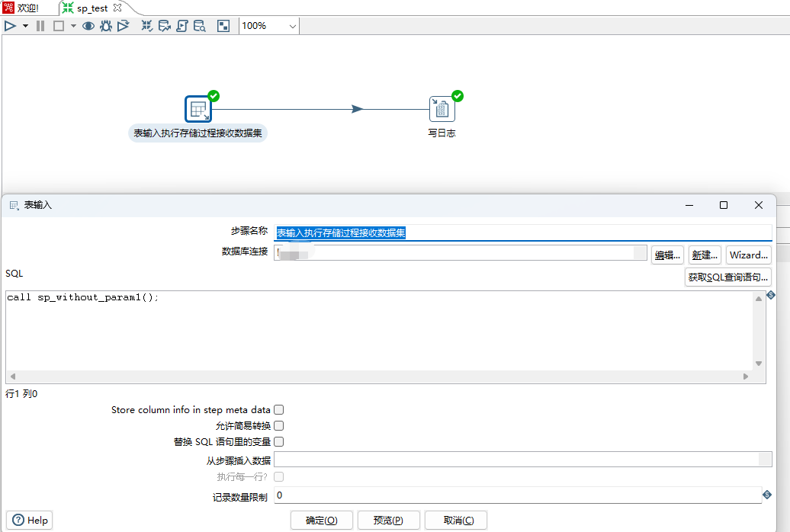Image resolution: width=790 pixels, height=532 pixels.
Task: Switch to the sp_test tab
Action: (x=86, y=8)
